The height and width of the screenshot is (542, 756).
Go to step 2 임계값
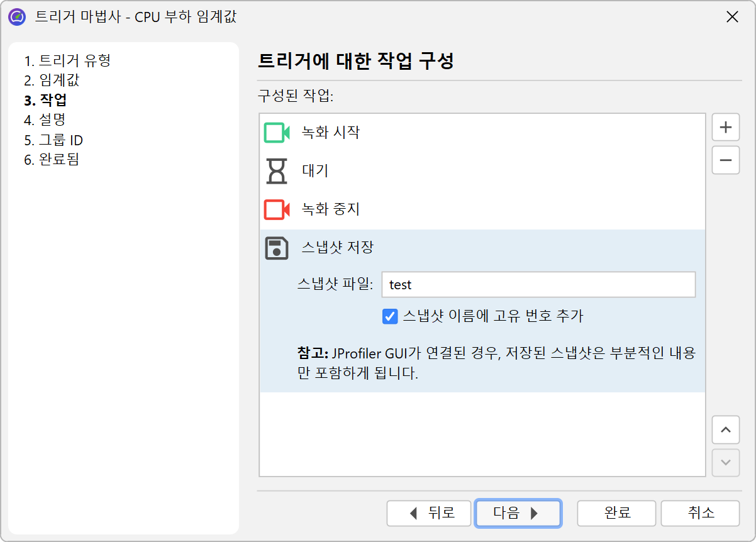pyautogui.click(x=52, y=80)
